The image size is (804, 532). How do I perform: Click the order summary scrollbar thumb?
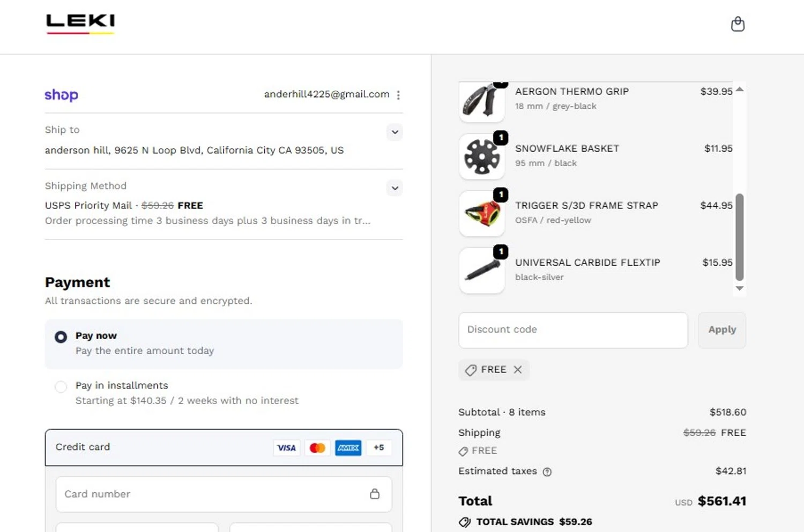pyautogui.click(x=740, y=237)
